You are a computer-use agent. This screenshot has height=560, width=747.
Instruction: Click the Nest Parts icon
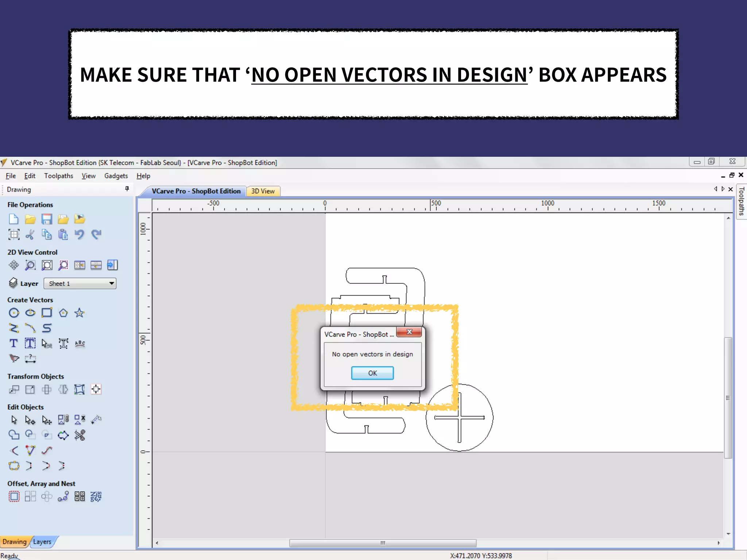click(x=96, y=496)
